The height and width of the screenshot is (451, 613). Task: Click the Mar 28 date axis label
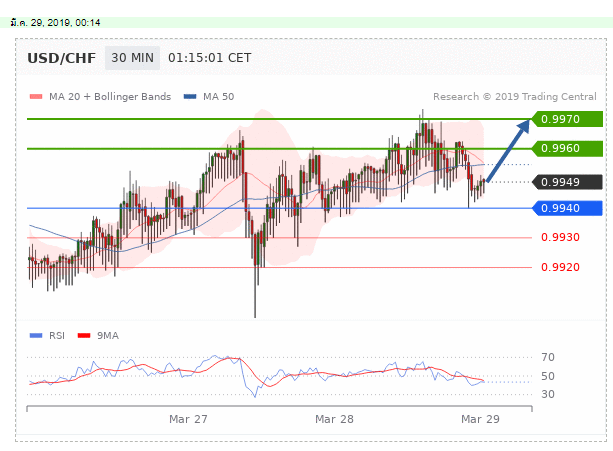pyautogui.click(x=334, y=419)
